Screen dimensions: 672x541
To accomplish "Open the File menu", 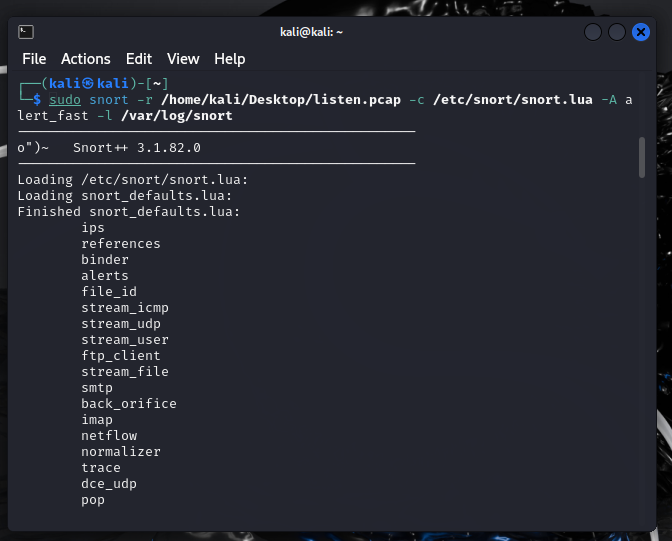I will point(34,59).
